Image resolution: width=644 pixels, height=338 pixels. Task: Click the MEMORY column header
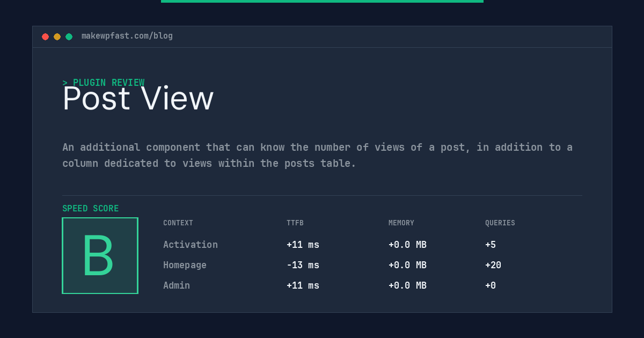[x=401, y=223]
